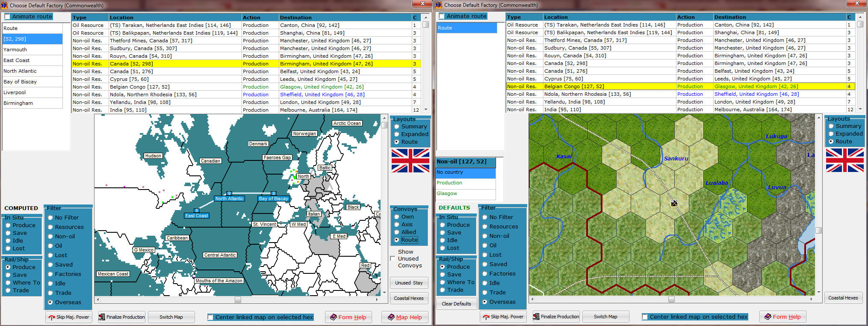Image resolution: width=868 pixels, height=326 pixels.
Task: Click Finalize Production in the right window
Action: tap(556, 317)
